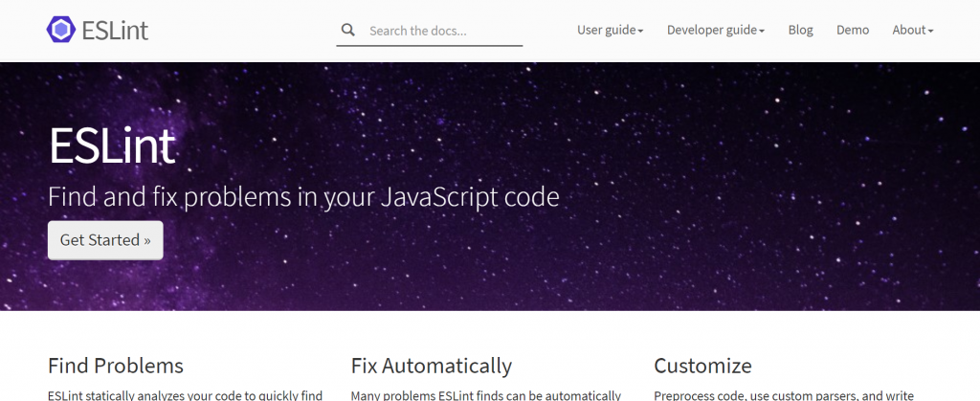Click the ESLint hexagon logo icon
The height and width of the screenshot is (401, 980).
coord(61,30)
